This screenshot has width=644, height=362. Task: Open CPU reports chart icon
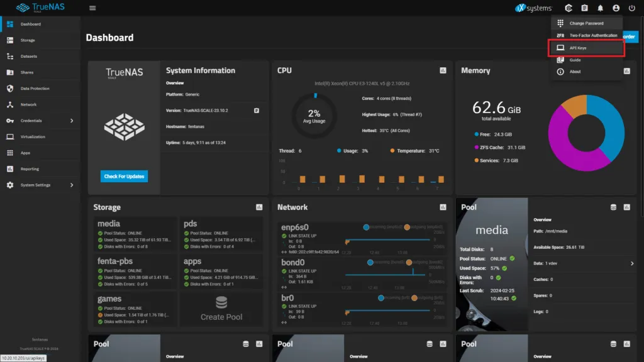[443, 70]
